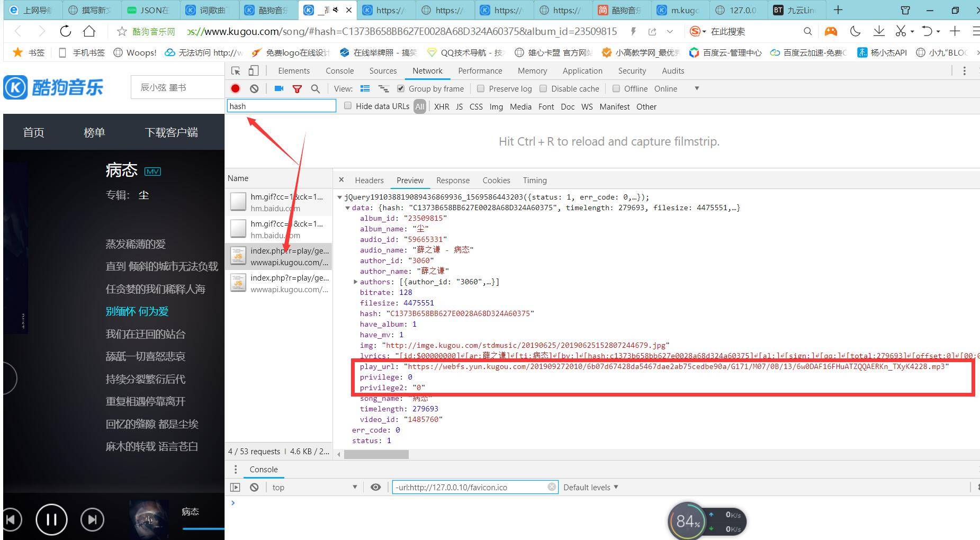The width and height of the screenshot is (980, 540).
Task: Click the 酷狗音乐 logo
Action: tap(53, 87)
